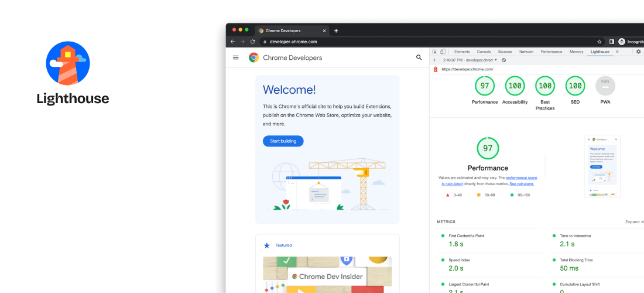Click the large 97 Performance score gauge
The image size is (644, 293).
point(488,148)
